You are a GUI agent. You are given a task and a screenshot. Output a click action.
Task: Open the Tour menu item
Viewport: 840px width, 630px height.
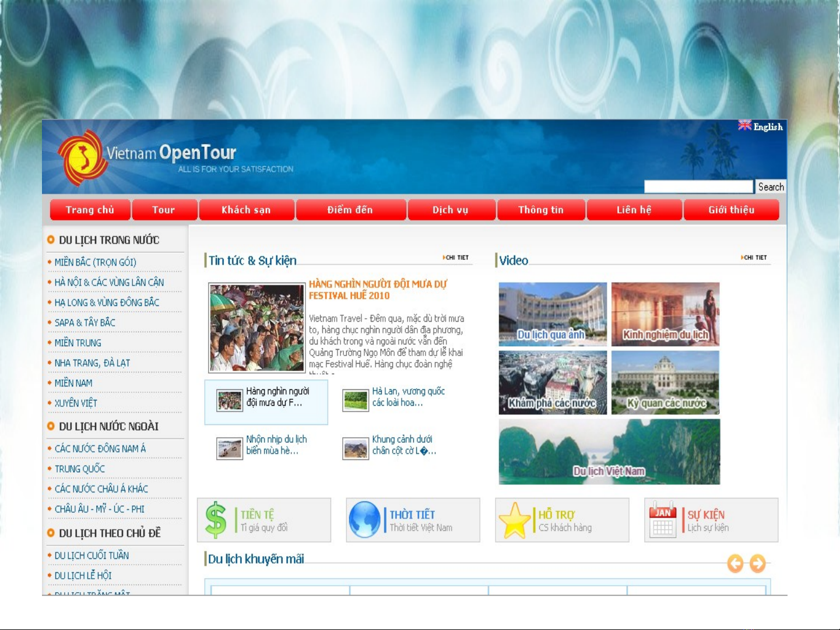coord(164,210)
